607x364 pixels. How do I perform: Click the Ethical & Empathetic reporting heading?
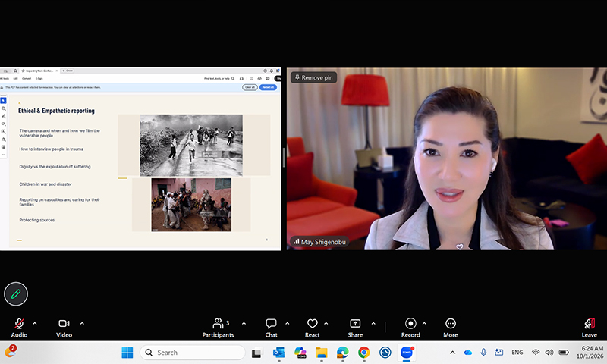tap(56, 111)
